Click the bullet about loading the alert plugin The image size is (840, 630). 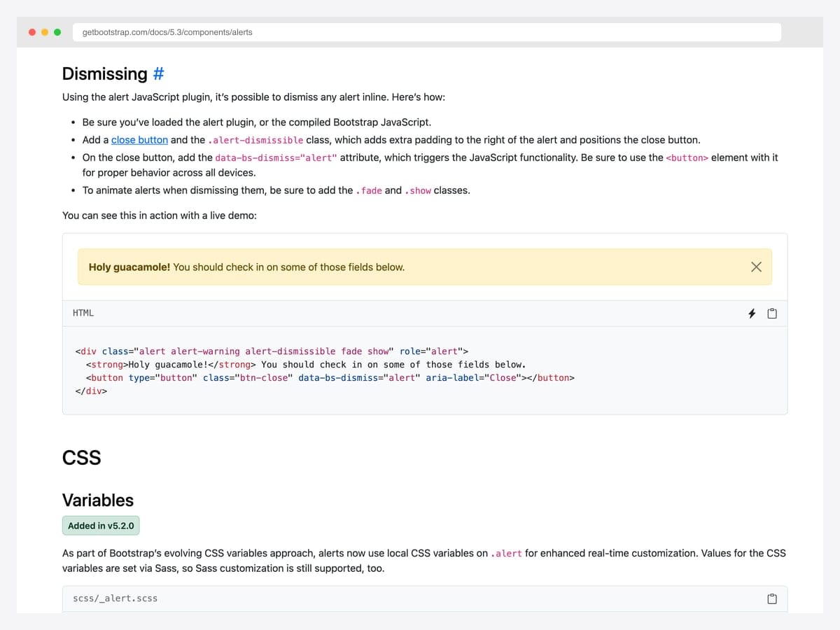point(257,122)
